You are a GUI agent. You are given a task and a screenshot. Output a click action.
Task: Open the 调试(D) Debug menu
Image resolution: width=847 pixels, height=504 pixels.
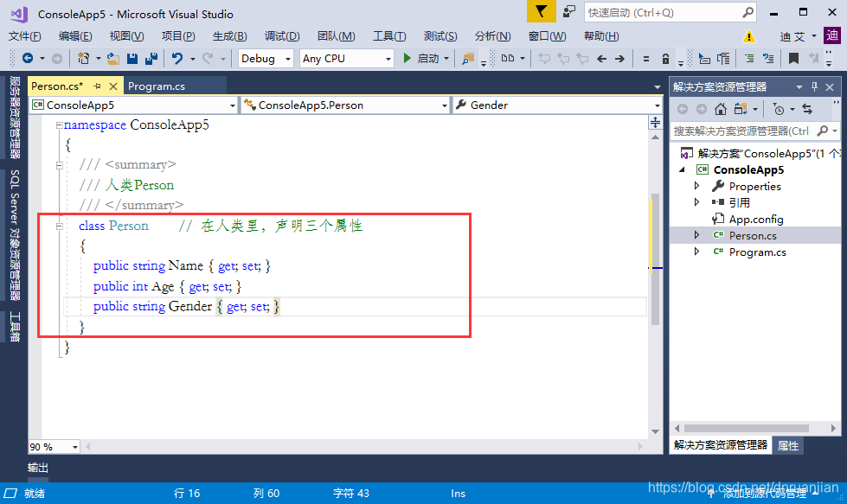point(282,36)
